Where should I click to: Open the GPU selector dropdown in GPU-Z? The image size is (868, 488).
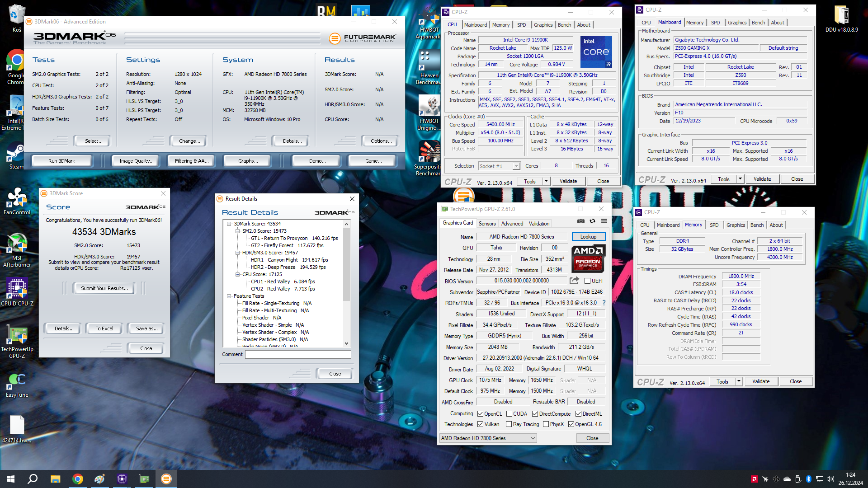coord(488,438)
